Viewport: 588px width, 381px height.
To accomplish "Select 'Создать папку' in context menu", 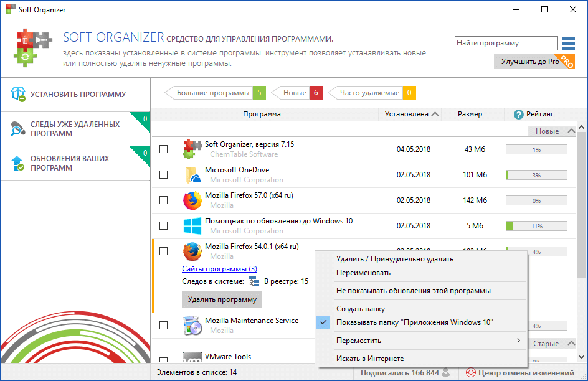I will [x=420, y=309].
